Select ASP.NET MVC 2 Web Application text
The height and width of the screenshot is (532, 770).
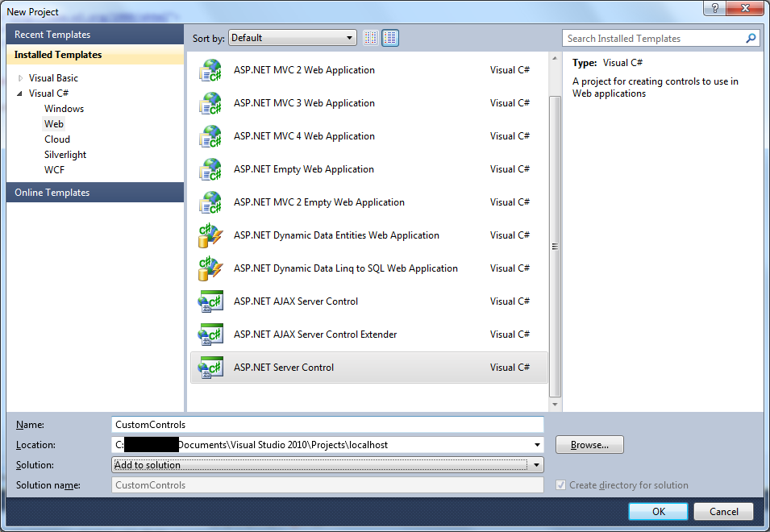(x=304, y=70)
